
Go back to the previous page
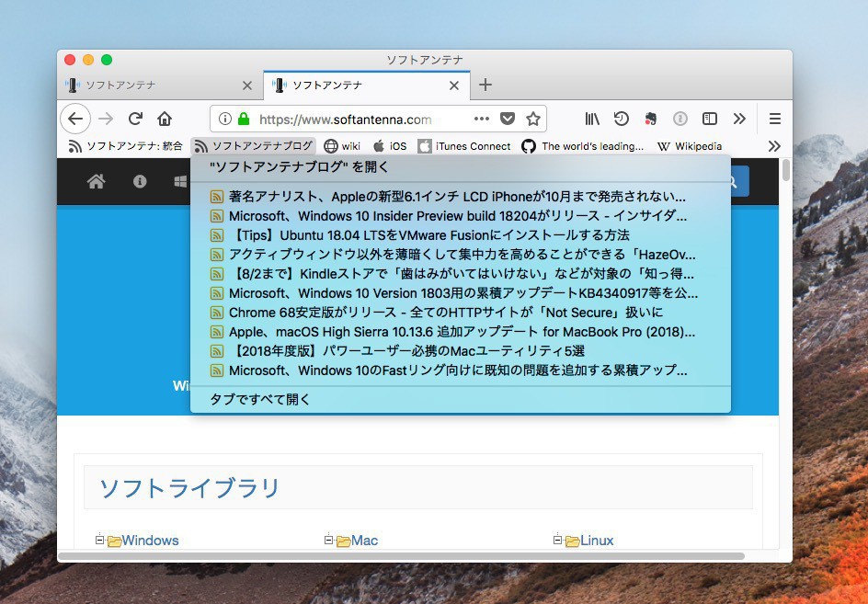coord(75,119)
